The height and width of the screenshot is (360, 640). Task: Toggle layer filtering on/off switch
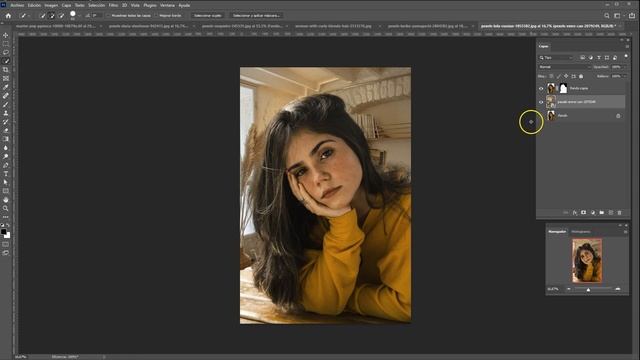[626, 56]
